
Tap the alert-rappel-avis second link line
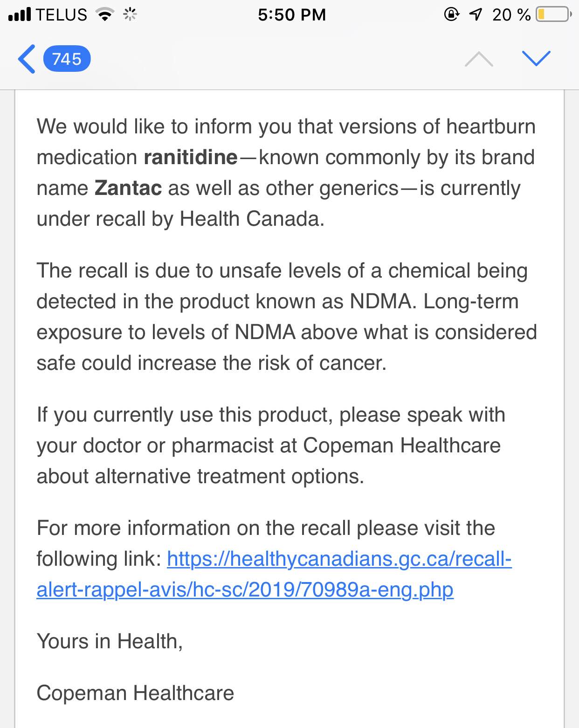point(245,590)
